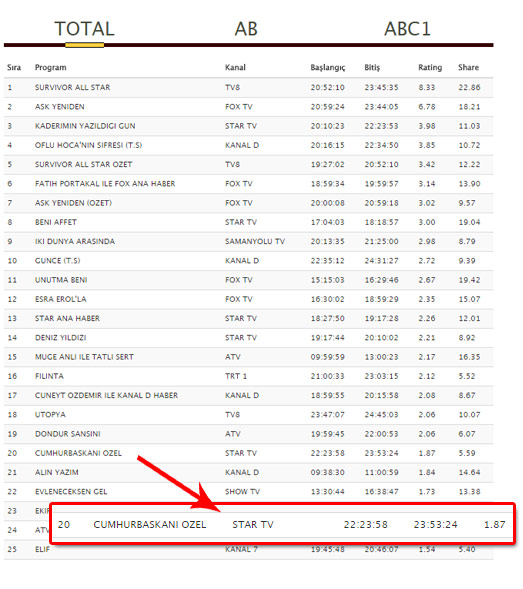This screenshot has height=589, width=523.
Task: Click the 13.90 share value
Action: tap(469, 184)
